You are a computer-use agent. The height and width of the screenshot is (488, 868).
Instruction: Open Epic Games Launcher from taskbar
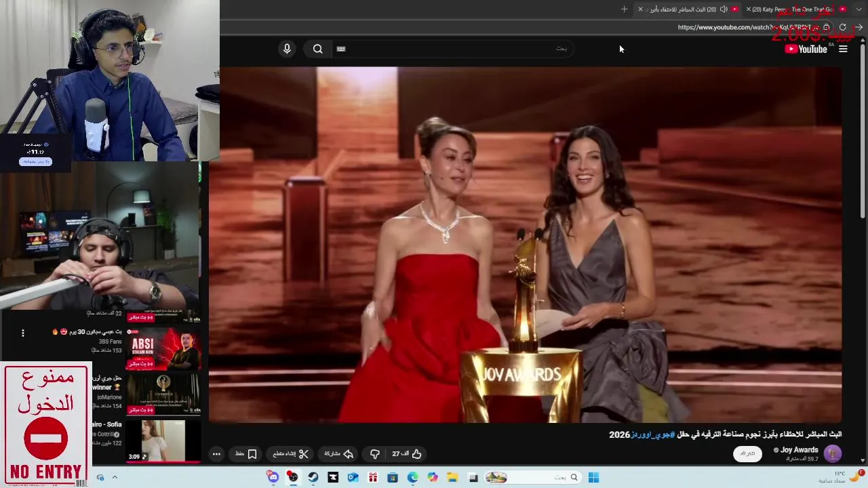click(x=333, y=478)
